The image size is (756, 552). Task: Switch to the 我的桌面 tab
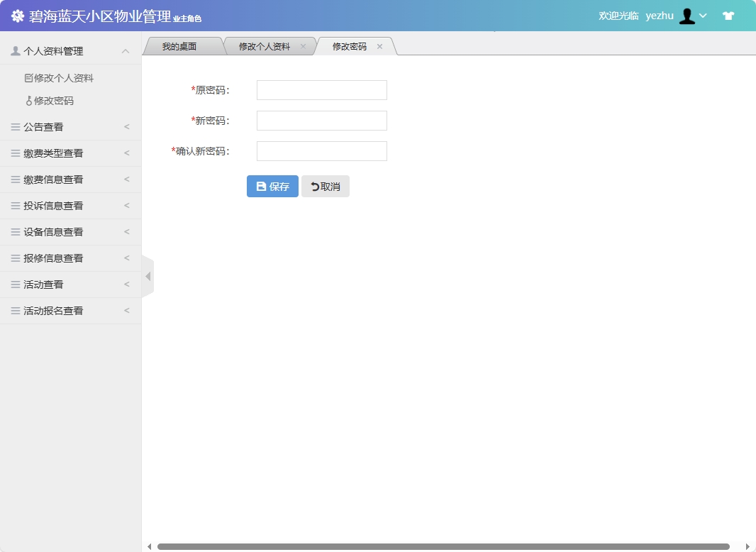click(x=182, y=45)
